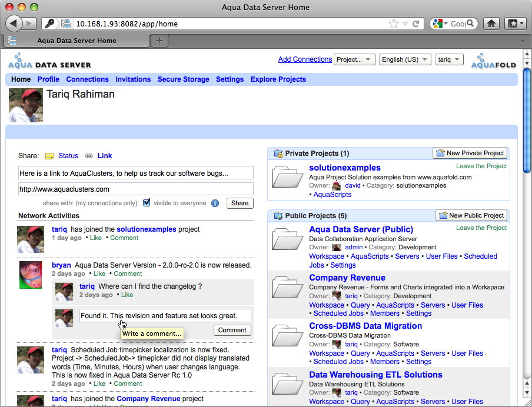The image size is (532, 407).
Task: Click the key icon in address bar
Action: (49, 24)
